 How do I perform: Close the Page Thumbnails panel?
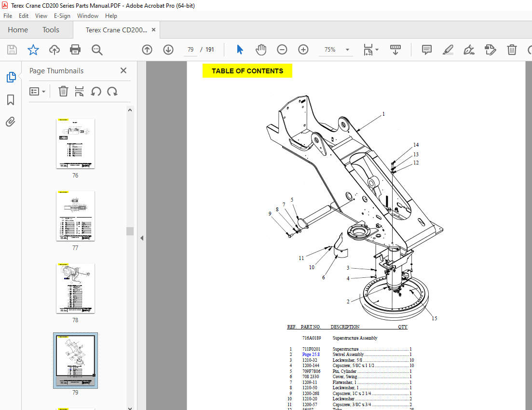(x=123, y=70)
